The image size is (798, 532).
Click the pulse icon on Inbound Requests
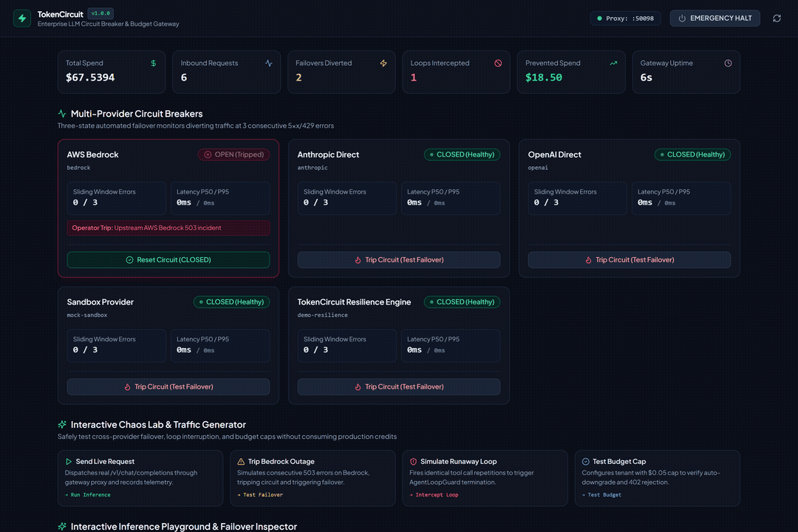coord(269,63)
